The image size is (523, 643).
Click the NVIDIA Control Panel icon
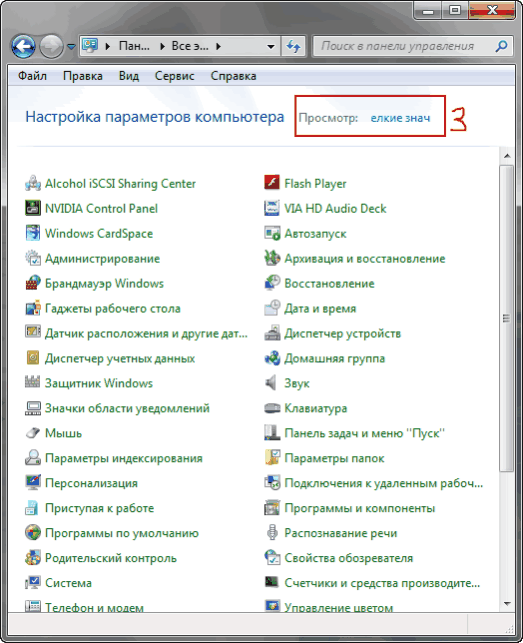tap(33, 208)
